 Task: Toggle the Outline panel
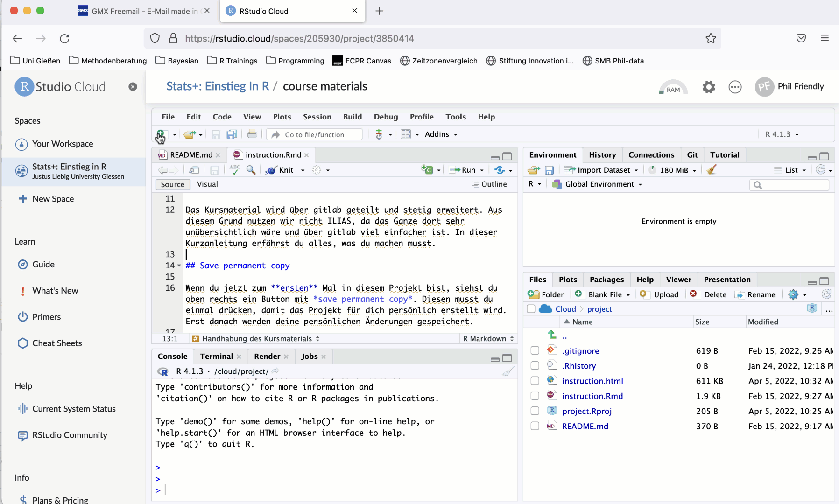click(x=489, y=184)
